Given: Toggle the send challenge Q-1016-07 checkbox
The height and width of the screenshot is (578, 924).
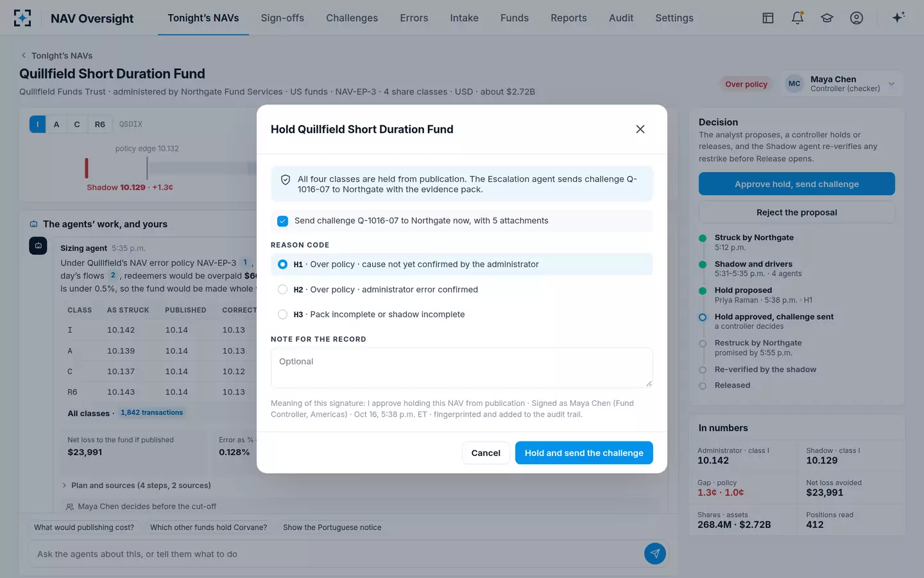Looking at the screenshot, I should click(282, 221).
